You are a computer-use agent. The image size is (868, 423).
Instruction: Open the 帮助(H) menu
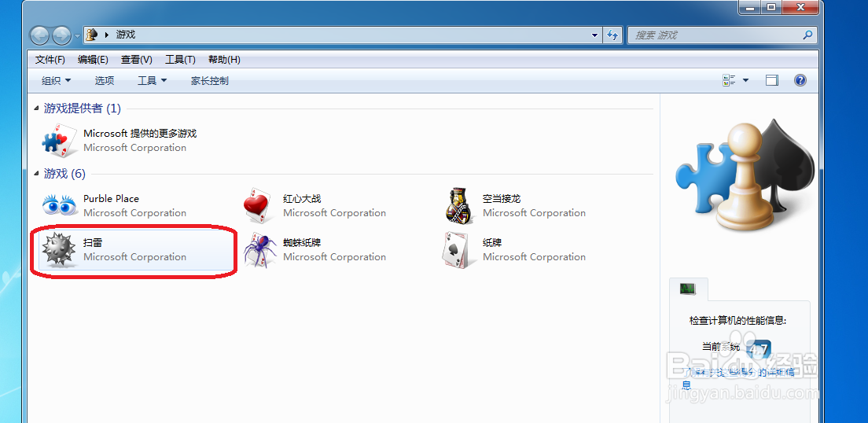point(224,59)
